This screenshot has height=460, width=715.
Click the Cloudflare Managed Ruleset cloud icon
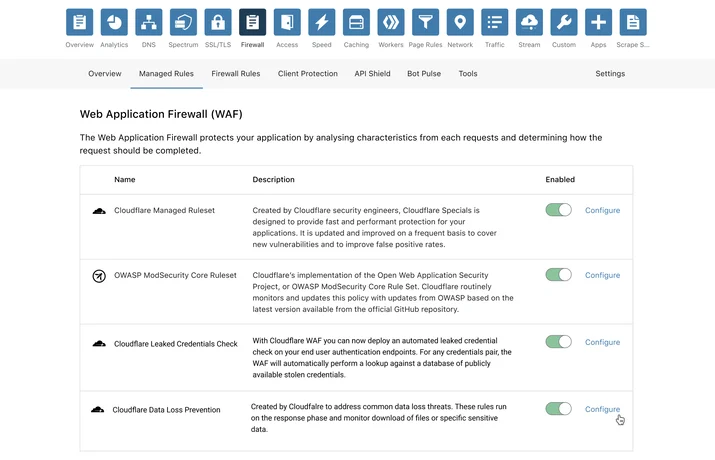click(99, 211)
